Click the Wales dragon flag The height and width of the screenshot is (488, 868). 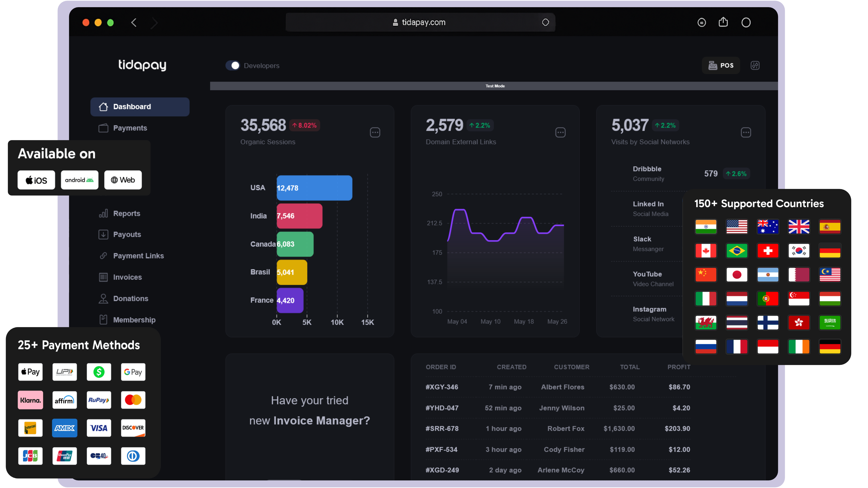[x=706, y=322]
